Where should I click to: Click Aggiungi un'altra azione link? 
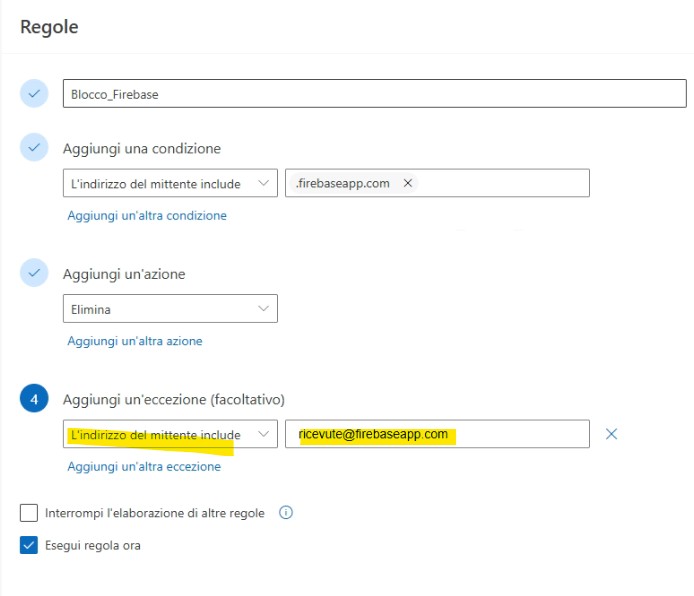tap(135, 341)
